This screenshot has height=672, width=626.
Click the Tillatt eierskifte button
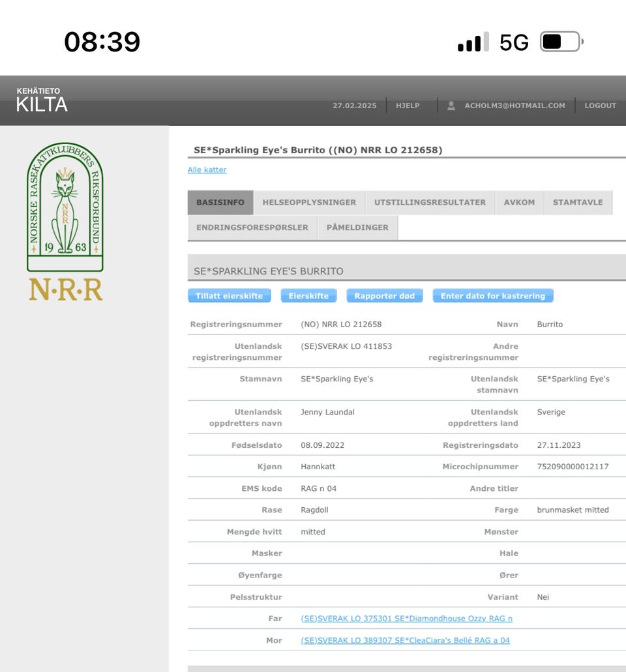(230, 296)
